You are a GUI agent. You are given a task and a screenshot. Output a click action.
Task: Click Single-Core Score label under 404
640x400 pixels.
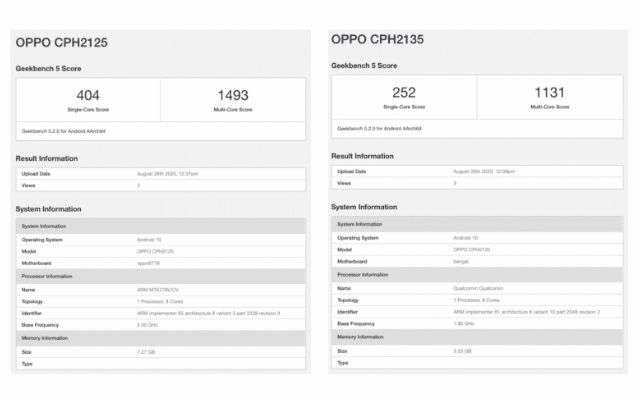pyautogui.click(x=88, y=109)
